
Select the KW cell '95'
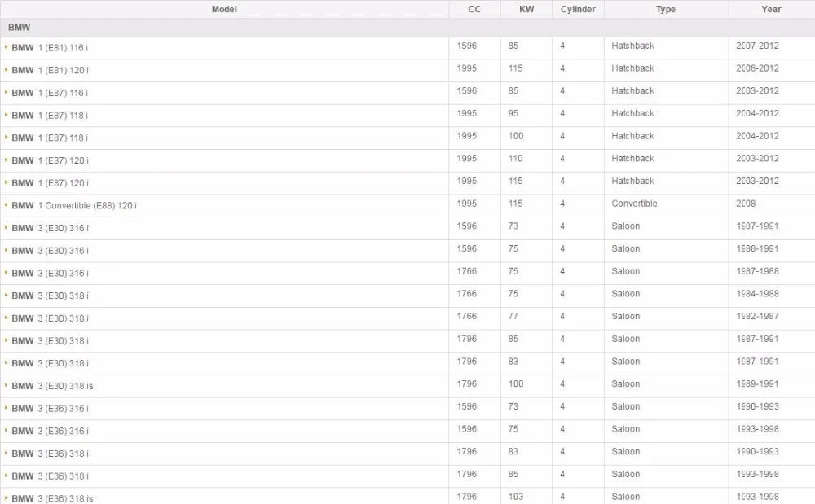513,113
